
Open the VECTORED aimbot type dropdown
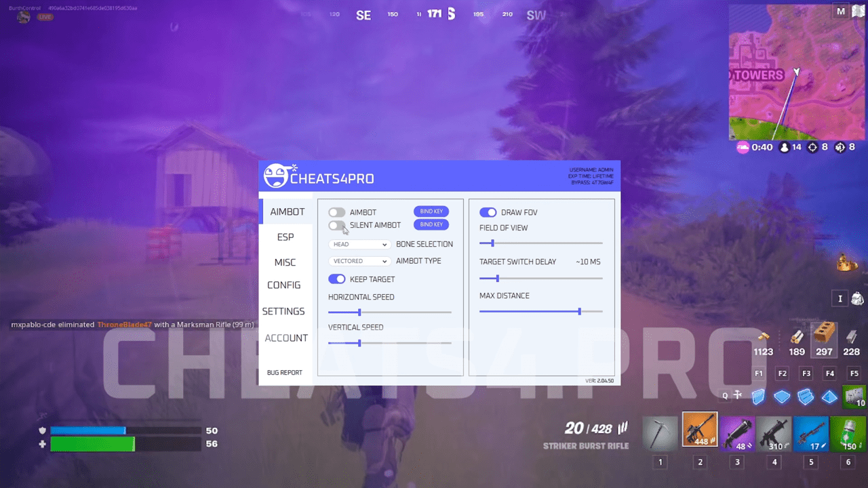359,261
